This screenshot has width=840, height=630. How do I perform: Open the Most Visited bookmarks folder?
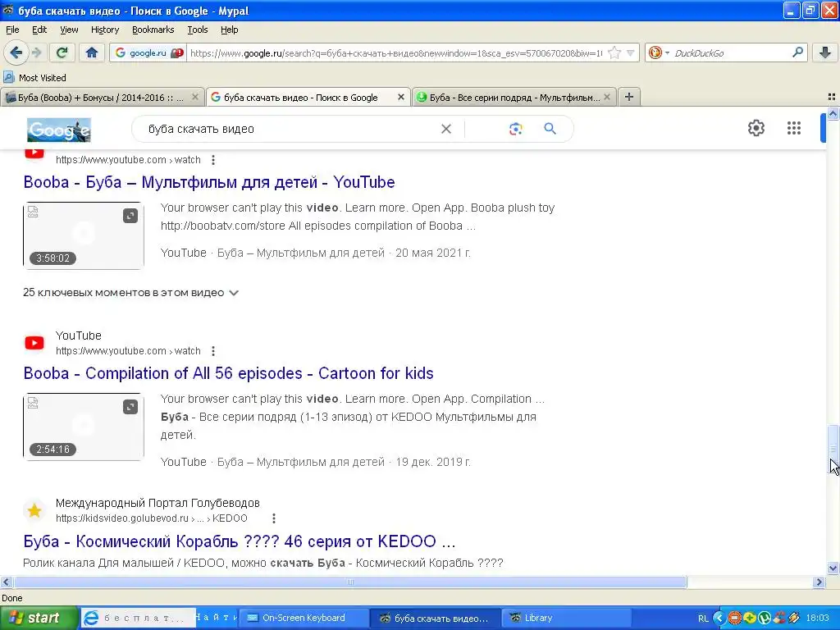[x=34, y=78]
